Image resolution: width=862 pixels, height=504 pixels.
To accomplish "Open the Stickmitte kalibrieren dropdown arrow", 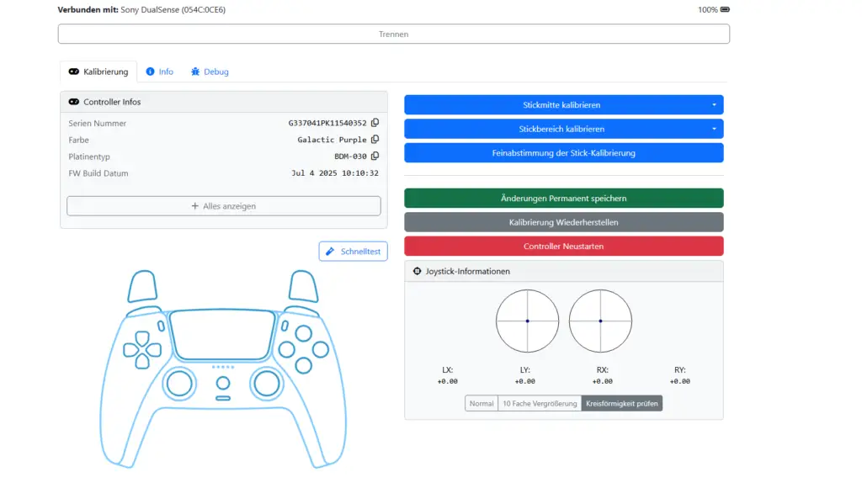I will (714, 105).
